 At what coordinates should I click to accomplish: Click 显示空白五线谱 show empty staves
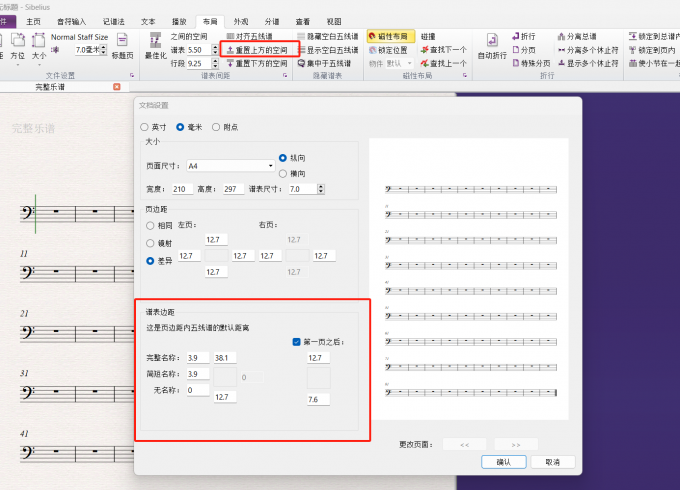point(328,50)
